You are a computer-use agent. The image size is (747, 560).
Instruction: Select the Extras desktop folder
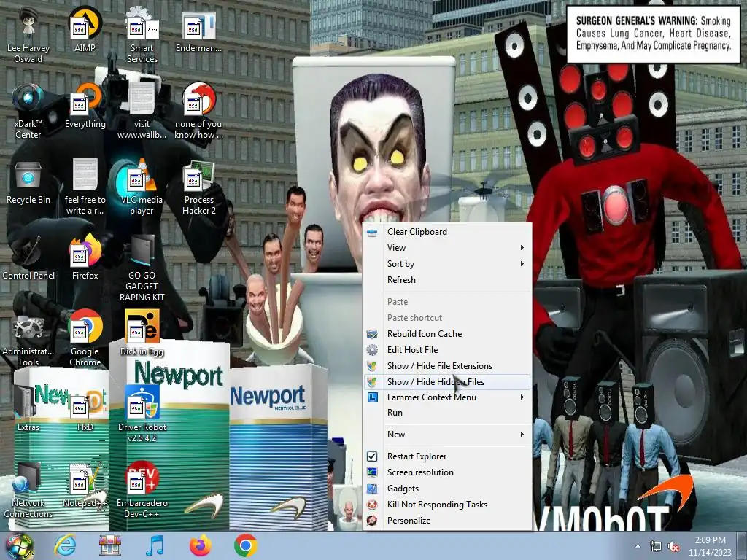point(28,410)
